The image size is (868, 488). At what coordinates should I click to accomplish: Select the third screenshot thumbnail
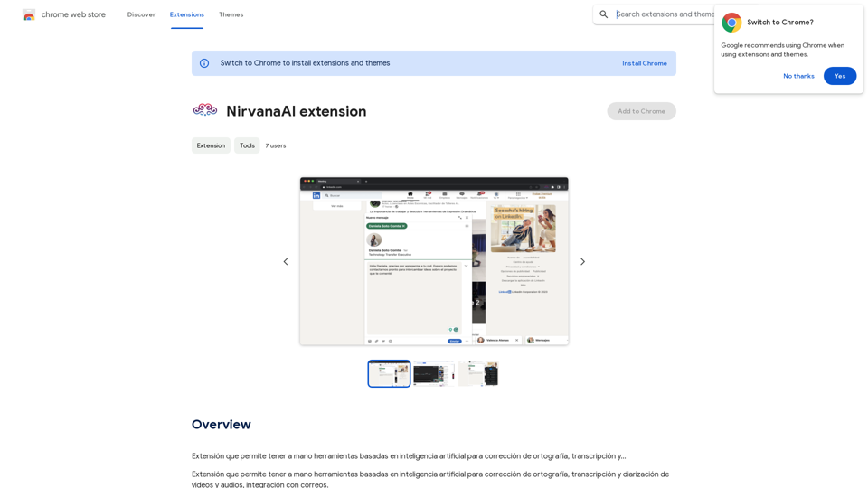(479, 373)
